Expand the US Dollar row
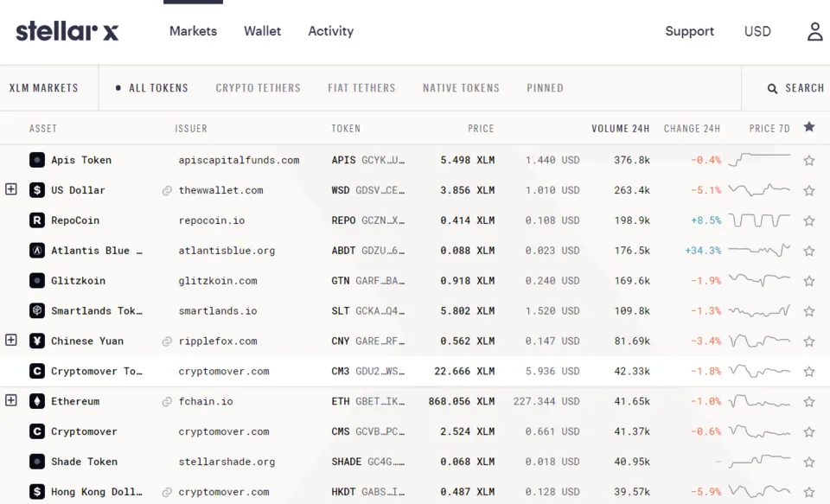This screenshot has height=504, width=830. 11,189
